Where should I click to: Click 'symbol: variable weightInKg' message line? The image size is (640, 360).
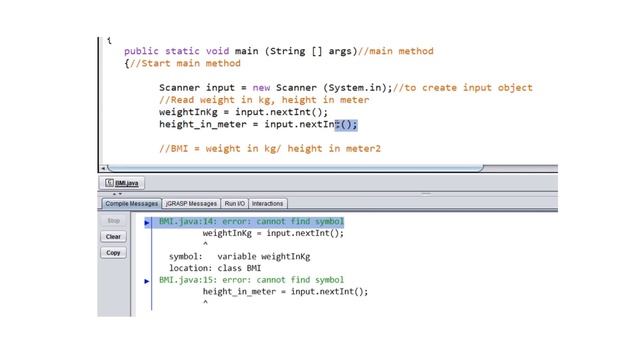240,256
